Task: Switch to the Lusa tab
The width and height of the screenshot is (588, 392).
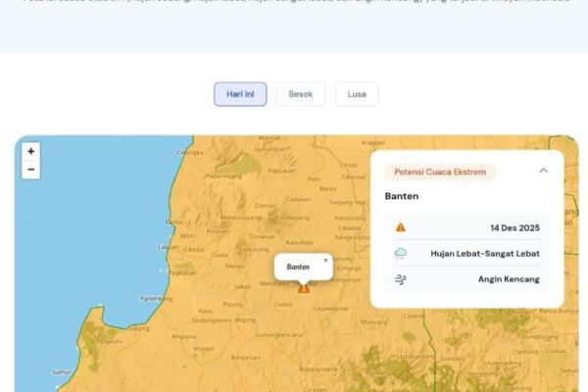Action: 357,94
